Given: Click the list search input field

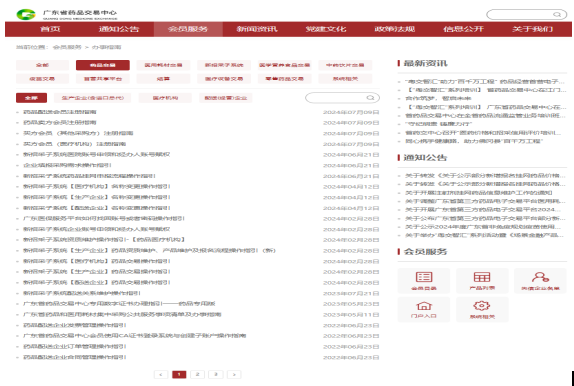Looking at the screenshot, I should click(336, 98).
